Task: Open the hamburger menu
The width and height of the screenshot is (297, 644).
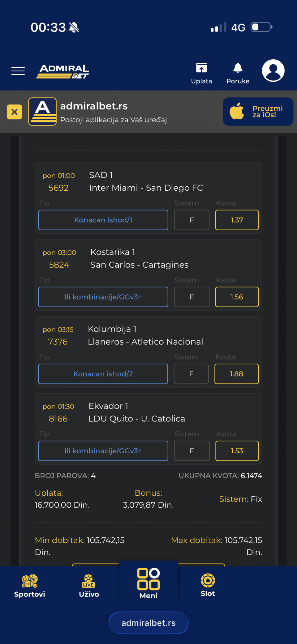Action: pyautogui.click(x=18, y=71)
